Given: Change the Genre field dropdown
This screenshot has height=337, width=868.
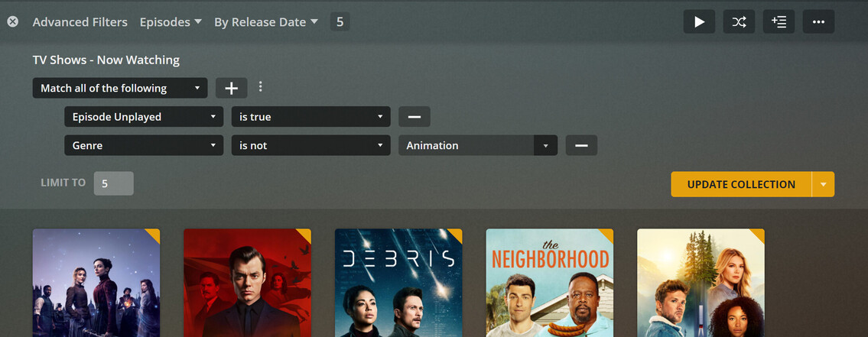Looking at the screenshot, I should (144, 145).
